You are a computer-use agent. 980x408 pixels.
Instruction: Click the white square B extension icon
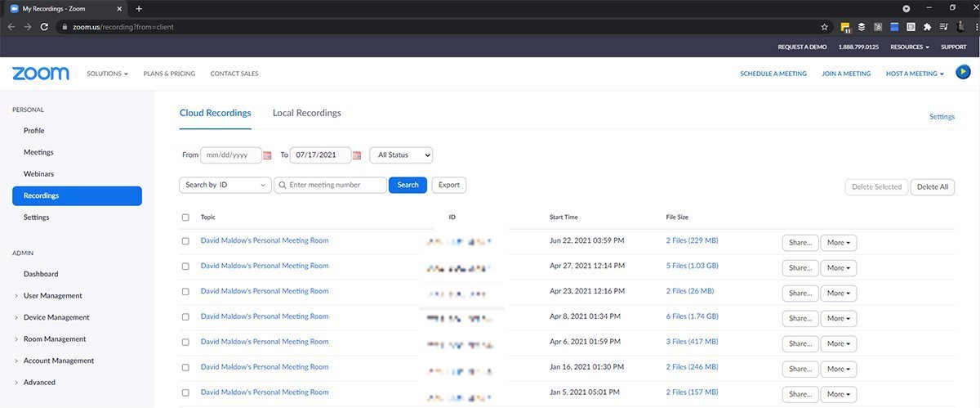pos(911,26)
